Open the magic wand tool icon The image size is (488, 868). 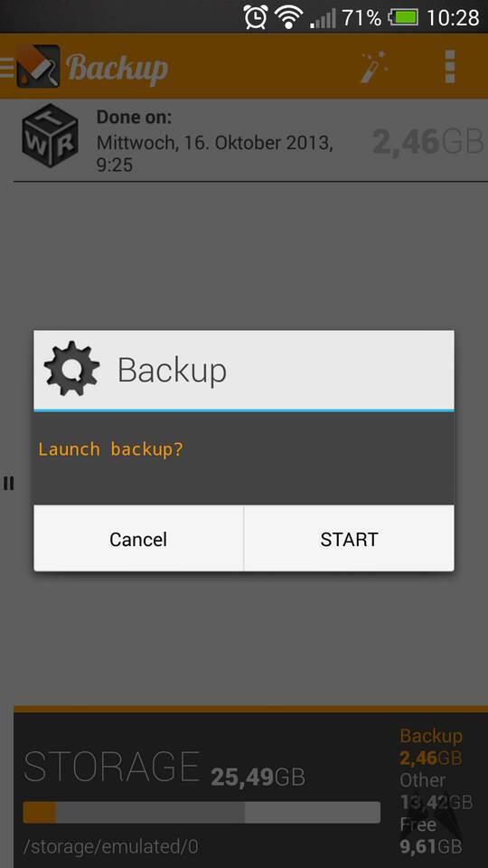coord(374,67)
